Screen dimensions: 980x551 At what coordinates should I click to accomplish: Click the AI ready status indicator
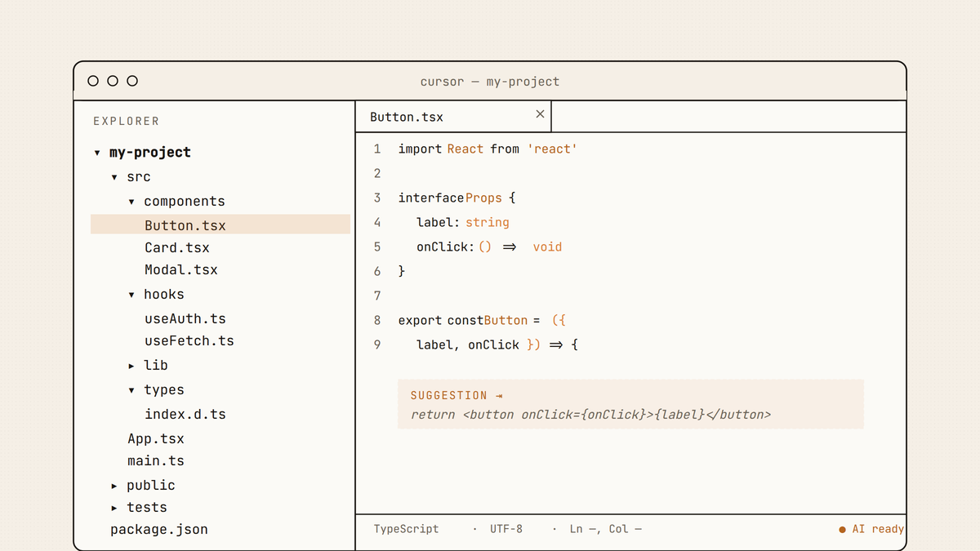click(871, 529)
